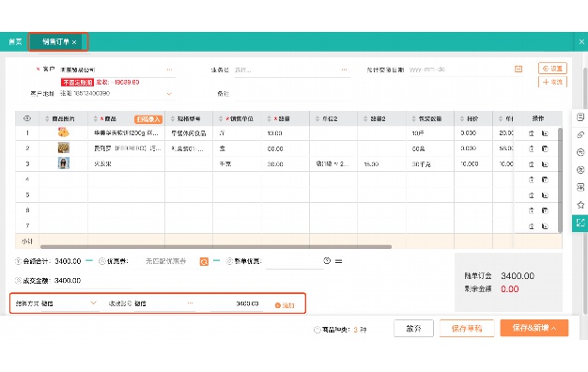
Task: Click the table vertical scrollbar
Action: (560, 180)
